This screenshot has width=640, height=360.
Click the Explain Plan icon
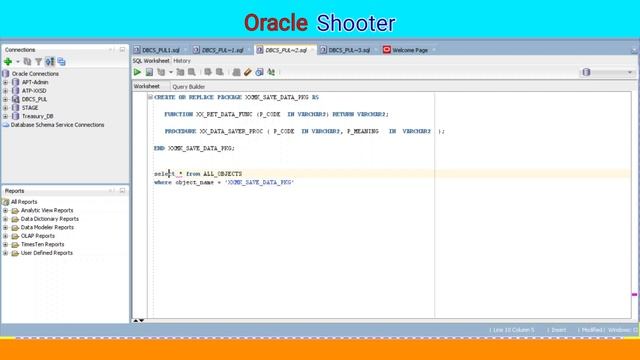(161, 72)
